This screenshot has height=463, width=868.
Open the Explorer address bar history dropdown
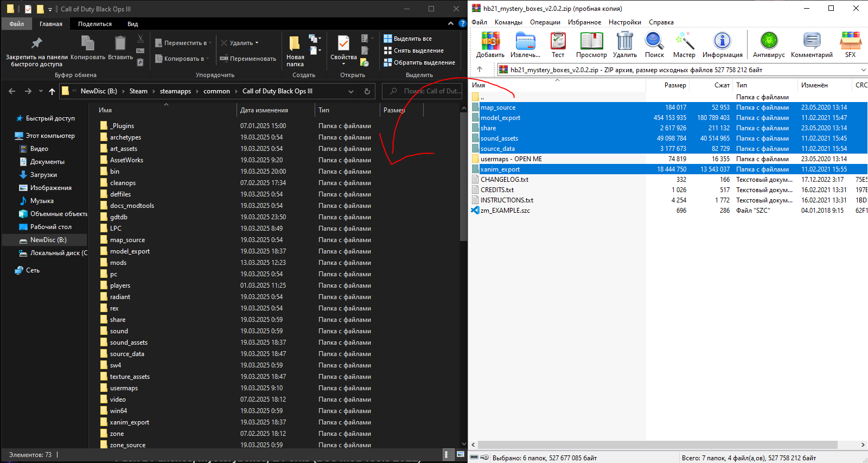click(x=351, y=91)
